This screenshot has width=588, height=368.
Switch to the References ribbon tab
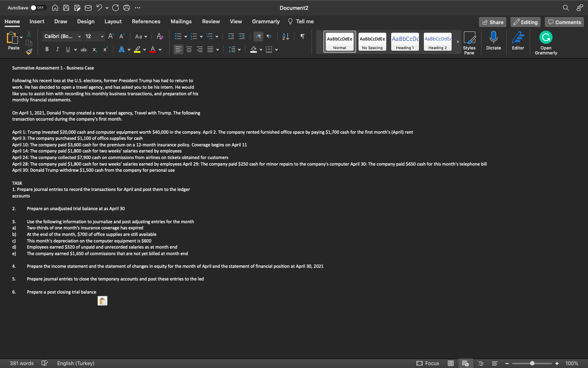click(146, 21)
